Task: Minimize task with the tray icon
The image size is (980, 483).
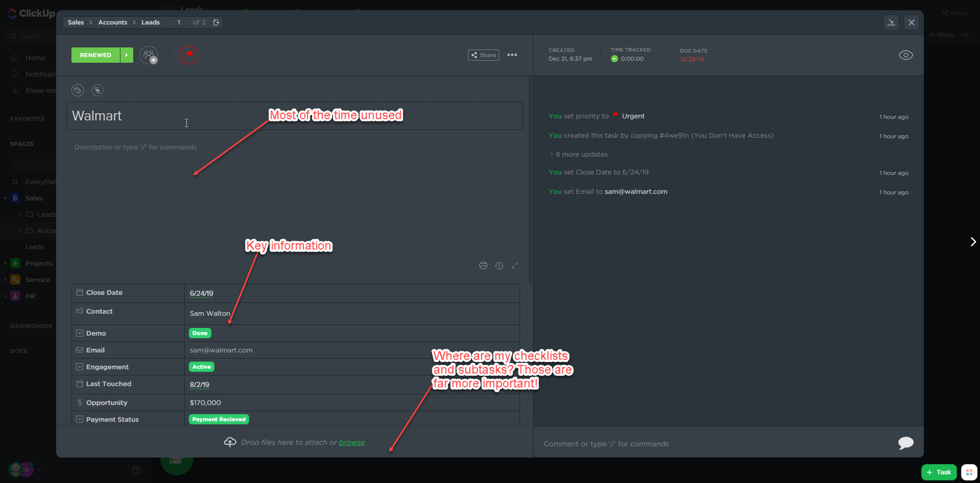Action: 891,22
